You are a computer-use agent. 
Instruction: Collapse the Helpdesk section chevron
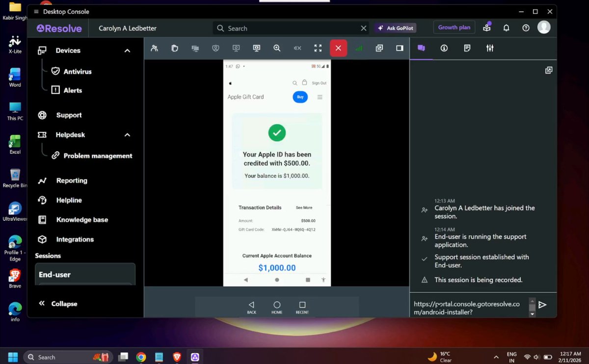(x=127, y=135)
